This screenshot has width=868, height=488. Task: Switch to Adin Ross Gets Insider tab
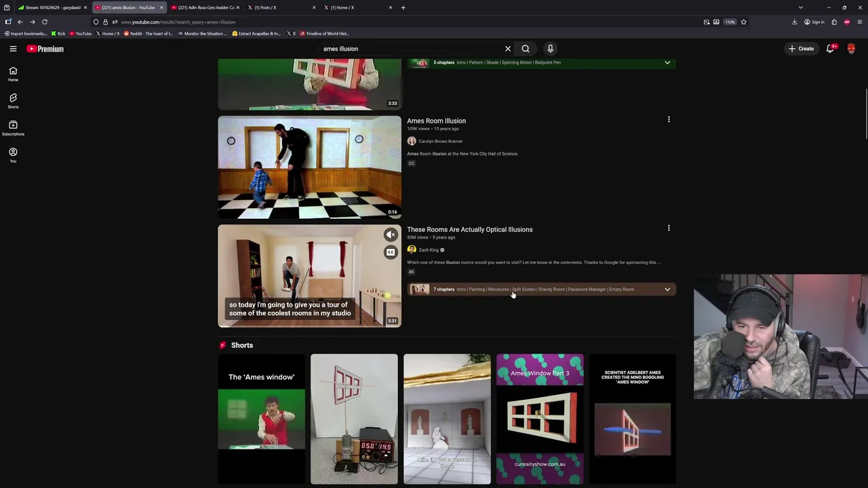point(205,7)
